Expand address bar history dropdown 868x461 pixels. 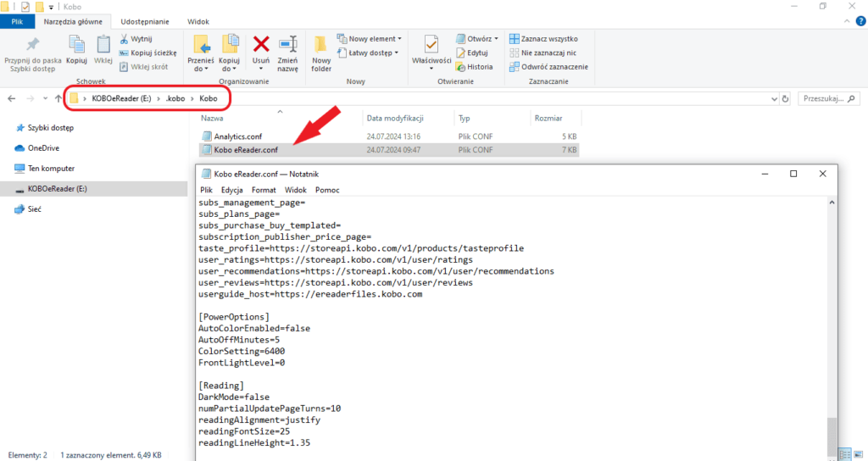click(x=774, y=98)
